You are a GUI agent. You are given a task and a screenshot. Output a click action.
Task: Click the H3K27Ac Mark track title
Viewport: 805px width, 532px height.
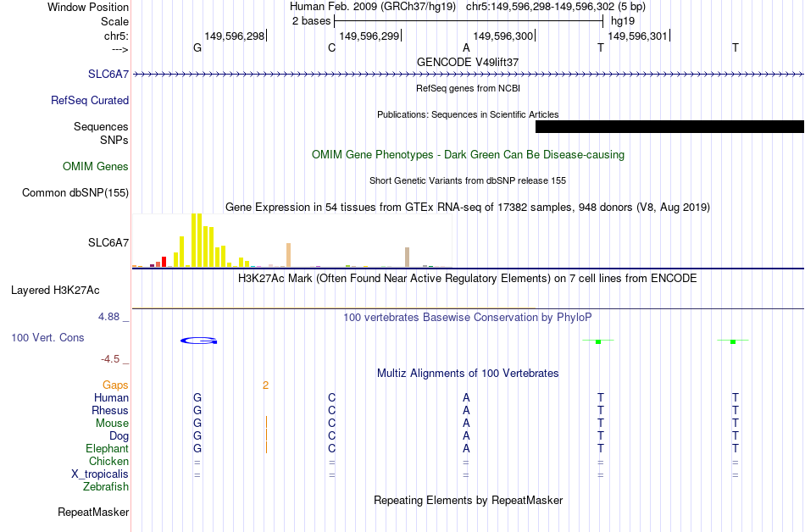(468, 279)
